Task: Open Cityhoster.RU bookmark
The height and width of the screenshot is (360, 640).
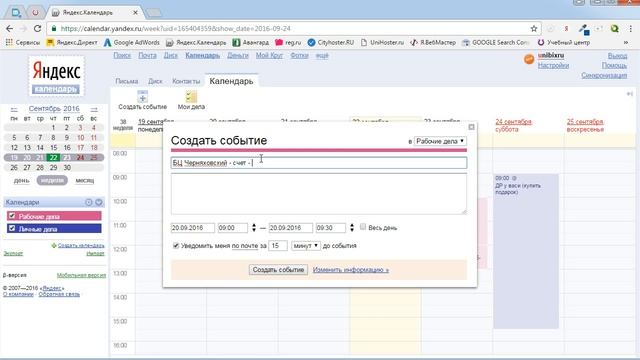Action: point(331,42)
